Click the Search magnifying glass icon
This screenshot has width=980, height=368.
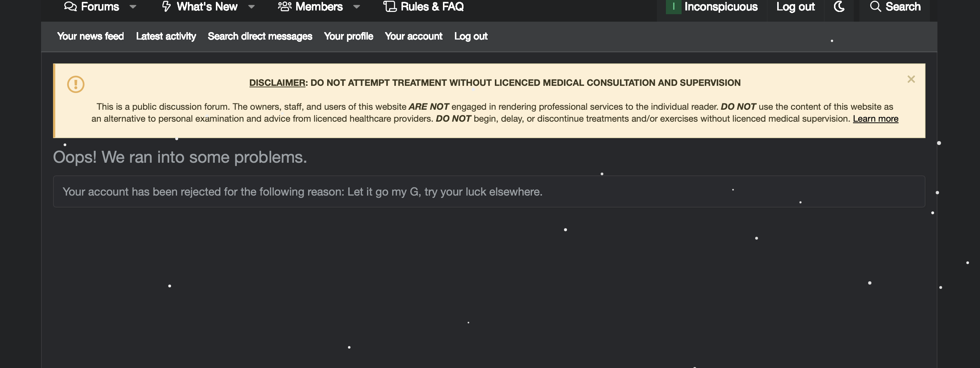click(x=875, y=6)
